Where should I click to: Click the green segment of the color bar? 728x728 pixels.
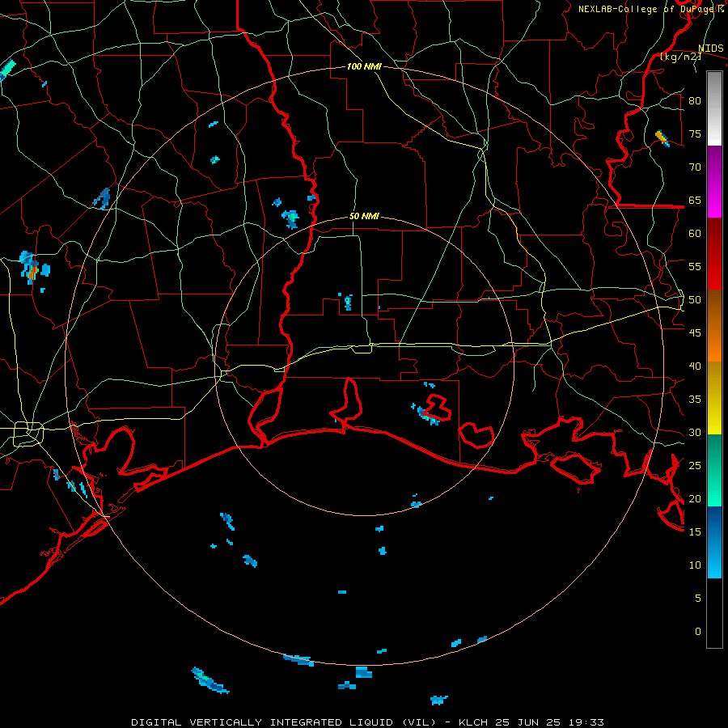pos(714,470)
